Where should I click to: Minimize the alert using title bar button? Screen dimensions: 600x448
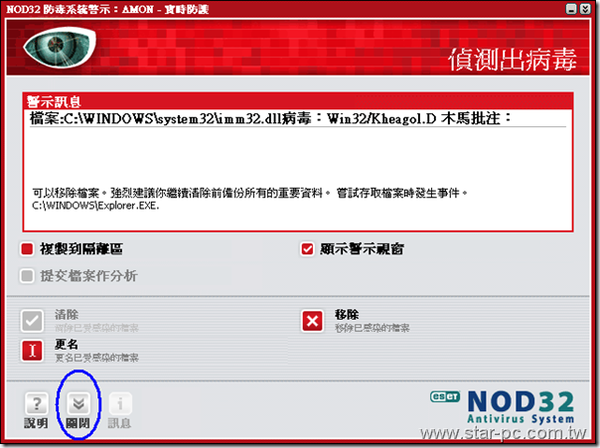571,9
